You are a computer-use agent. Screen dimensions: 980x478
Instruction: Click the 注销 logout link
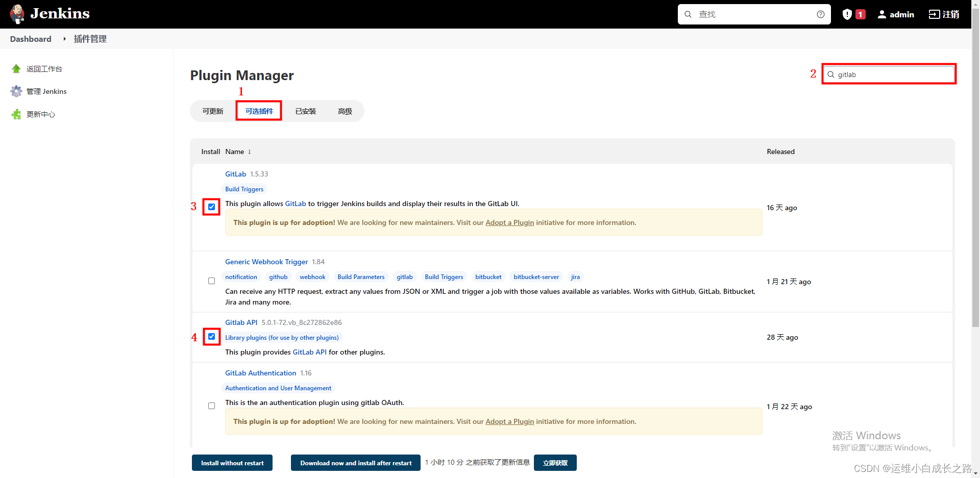click(x=951, y=14)
